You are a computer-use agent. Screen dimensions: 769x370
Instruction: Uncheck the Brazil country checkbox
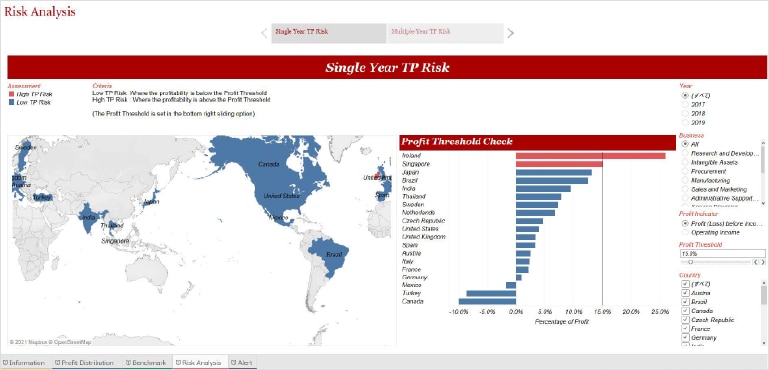pyautogui.click(x=685, y=302)
